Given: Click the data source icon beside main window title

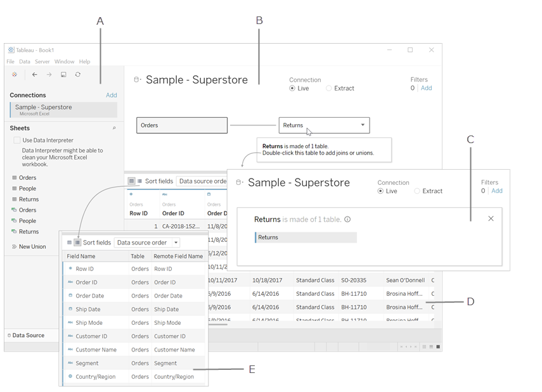Looking at the screenshot, I should 137,79.
